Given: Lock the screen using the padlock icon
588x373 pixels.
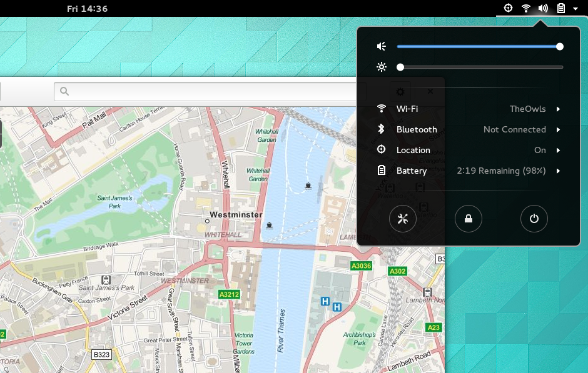Looking at the screenshot, I should click(469, 218).
